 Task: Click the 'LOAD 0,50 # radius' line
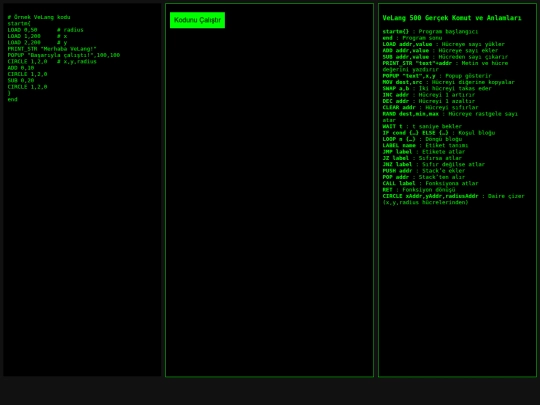point(45,30)
